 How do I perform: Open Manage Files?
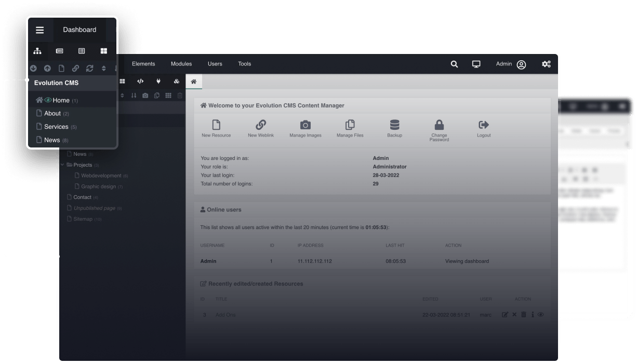(350, 129)
